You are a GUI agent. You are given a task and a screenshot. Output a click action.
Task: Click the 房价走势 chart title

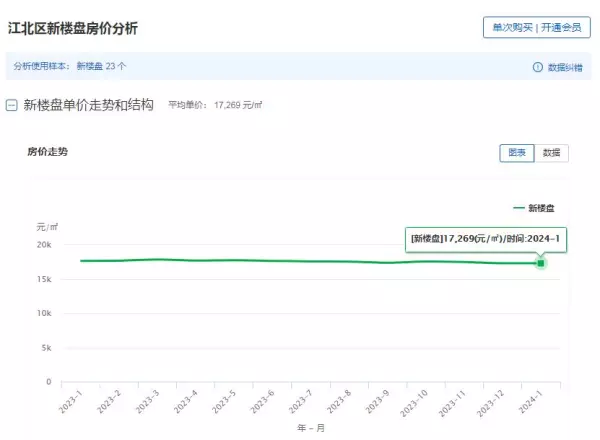click(x=47, y=152)
